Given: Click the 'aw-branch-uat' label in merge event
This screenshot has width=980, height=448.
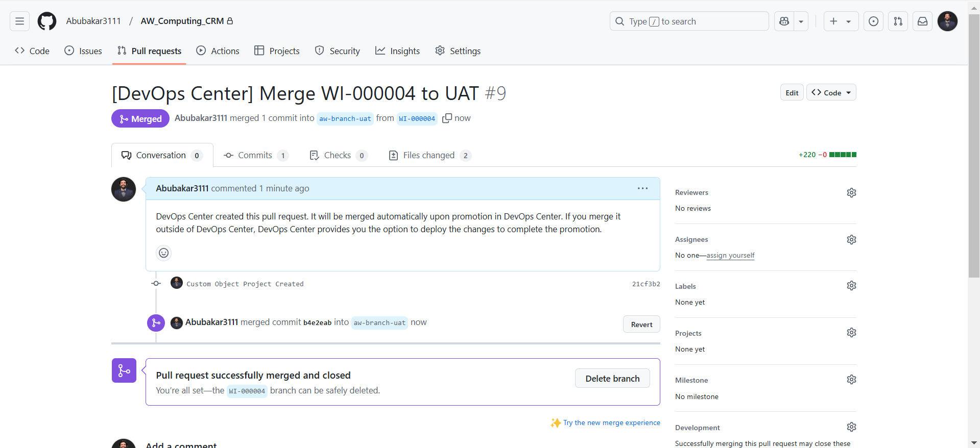Looking at the screenshot, I should pyautogui.click(x=379, y=322).
